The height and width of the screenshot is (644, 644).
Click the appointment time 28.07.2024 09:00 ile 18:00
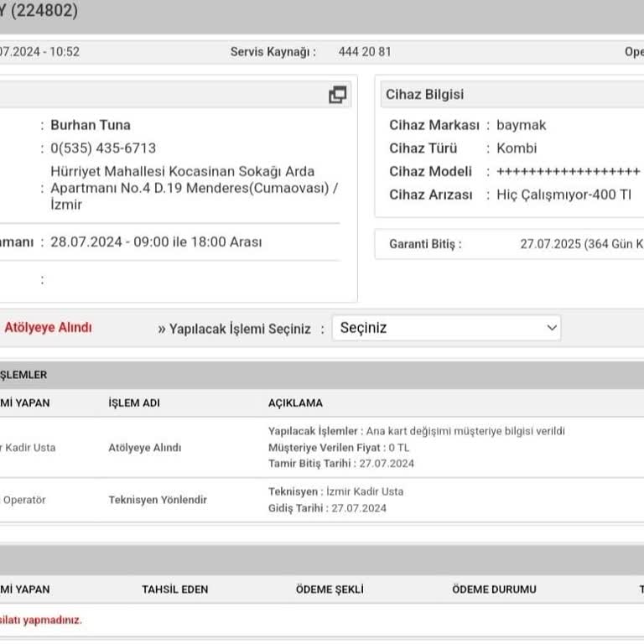[156, 242]
